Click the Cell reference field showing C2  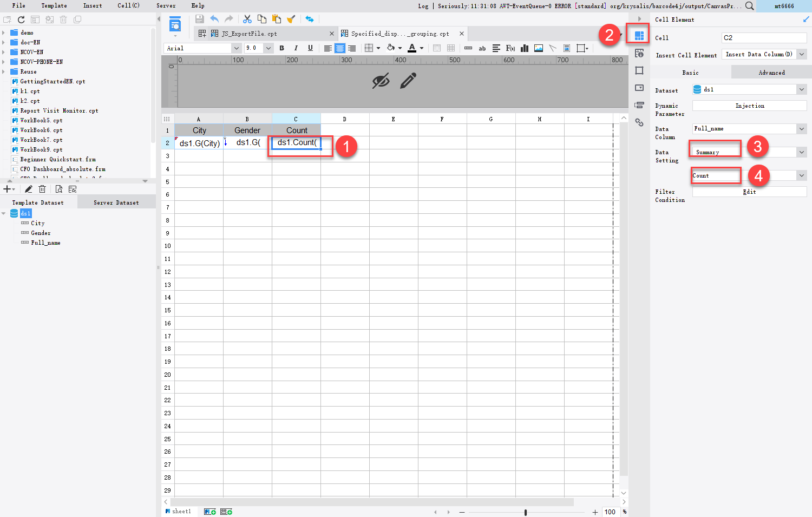[763, 38]
